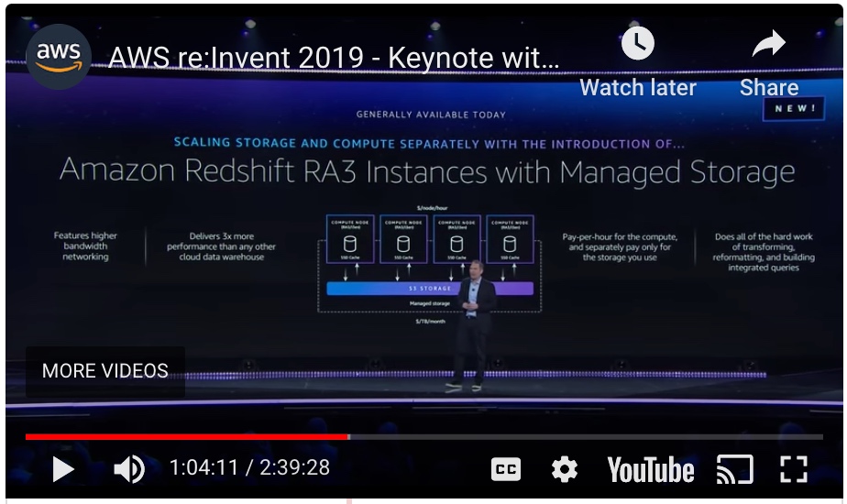Add the video to Watch later

click(638, 62)
